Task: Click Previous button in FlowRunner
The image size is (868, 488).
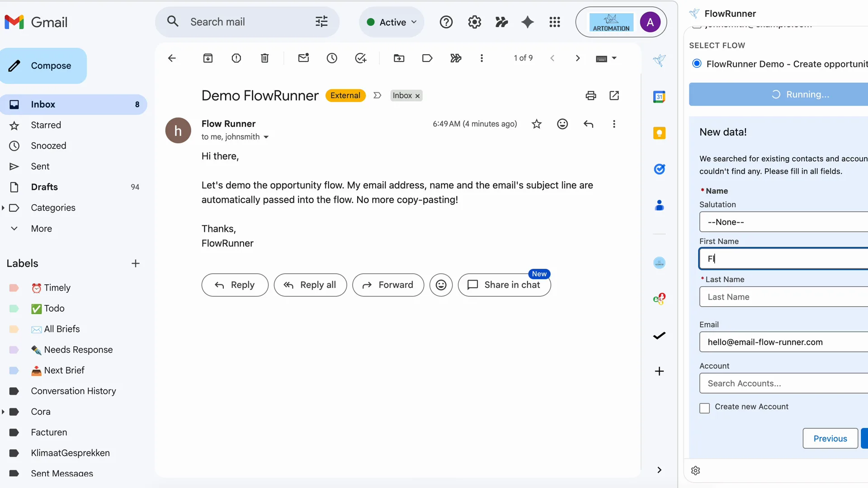Action: click(x=830, y=438)
